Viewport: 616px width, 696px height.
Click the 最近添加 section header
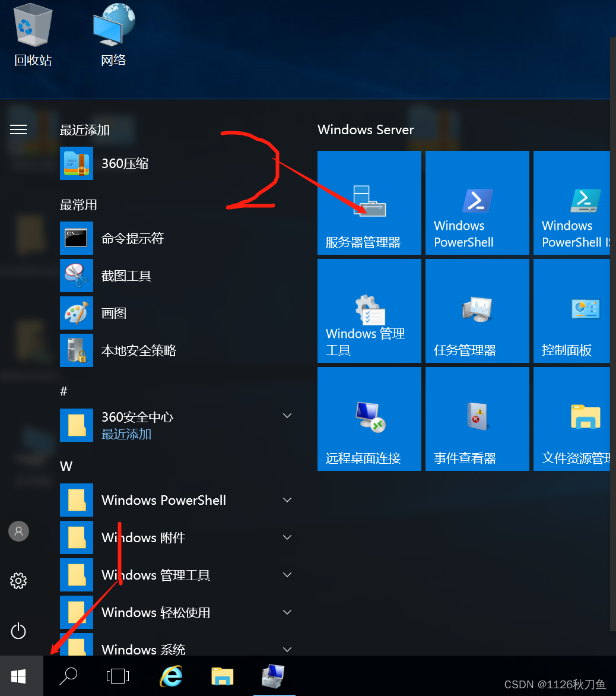tap(85, 130)
